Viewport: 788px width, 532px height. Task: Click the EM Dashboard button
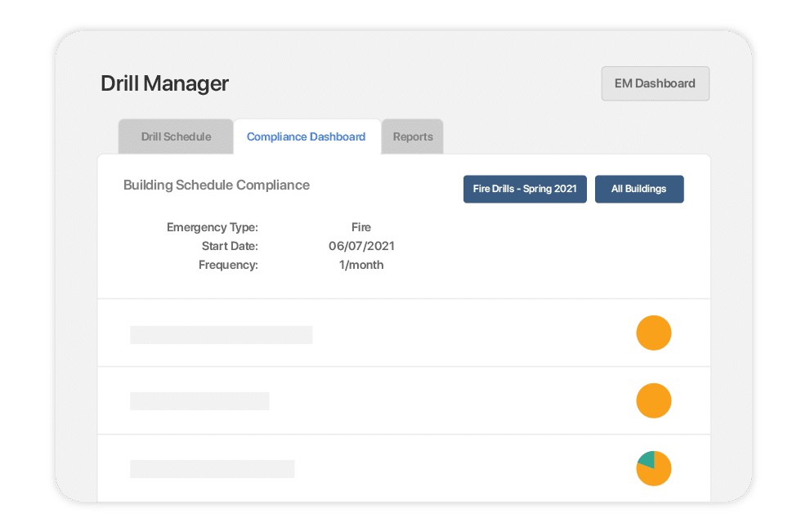point(655,83)
